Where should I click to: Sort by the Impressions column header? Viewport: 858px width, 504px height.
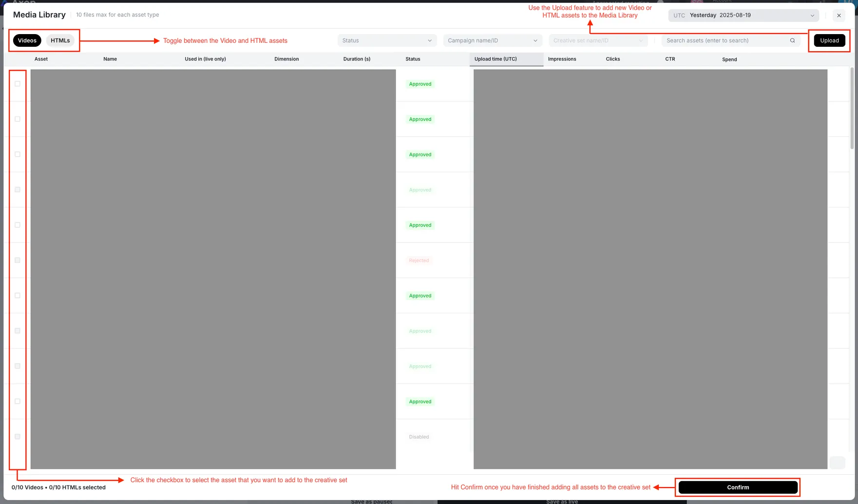pos(562,59)
